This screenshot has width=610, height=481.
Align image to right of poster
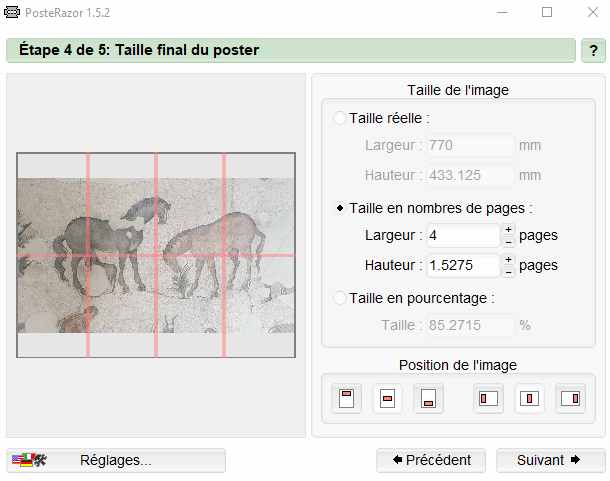570,398
